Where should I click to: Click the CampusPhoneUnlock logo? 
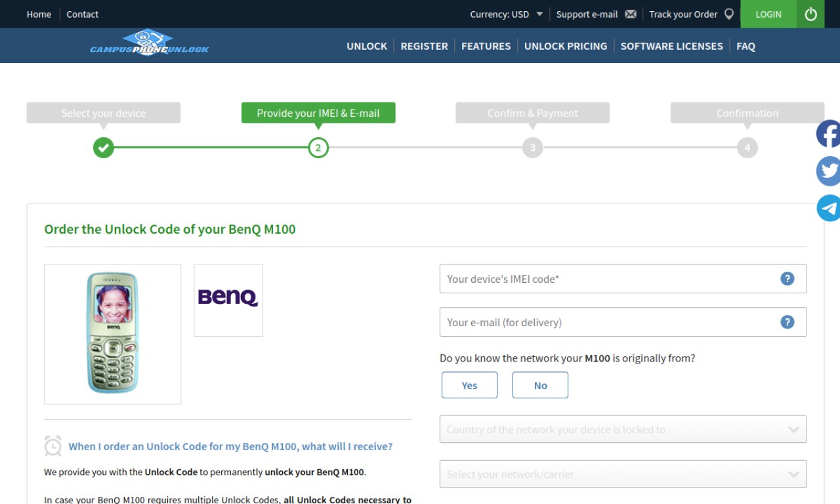(150, 43)
